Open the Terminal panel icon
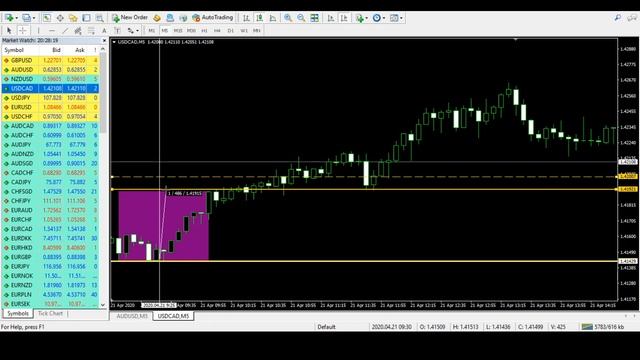The image size is (640, 360). 86,18
